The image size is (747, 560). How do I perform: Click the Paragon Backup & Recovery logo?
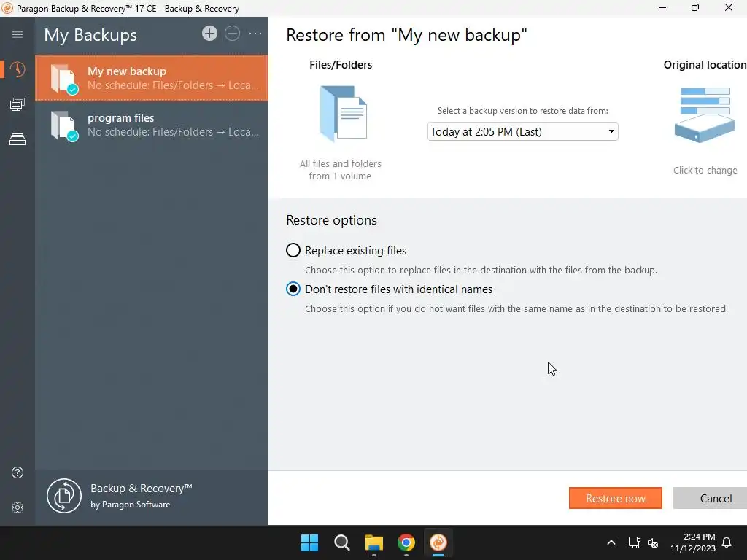tap(64, 496)
